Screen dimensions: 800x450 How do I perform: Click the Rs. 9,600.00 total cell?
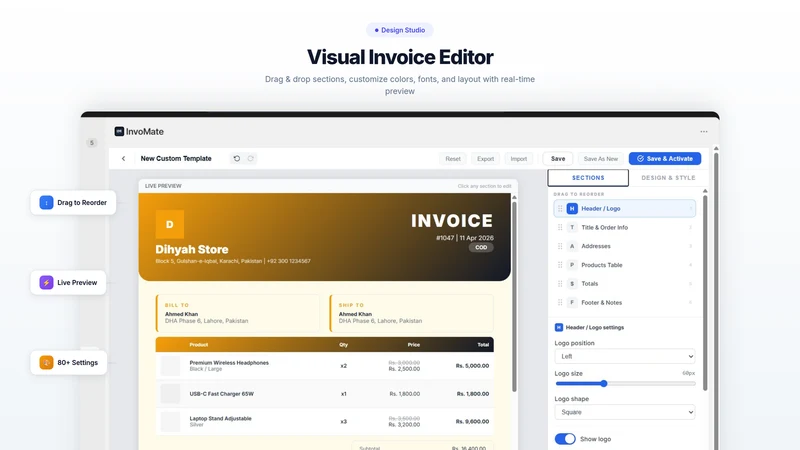coord(472,421)
